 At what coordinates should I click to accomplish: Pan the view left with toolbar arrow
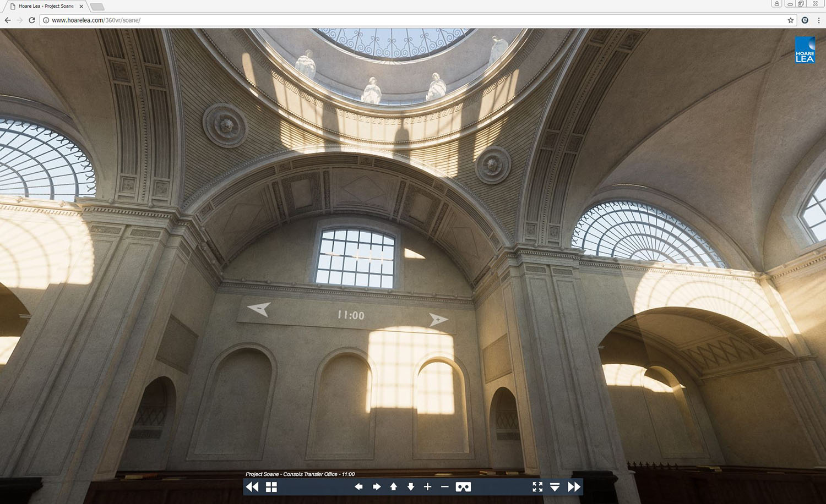[x=358, y=487]
